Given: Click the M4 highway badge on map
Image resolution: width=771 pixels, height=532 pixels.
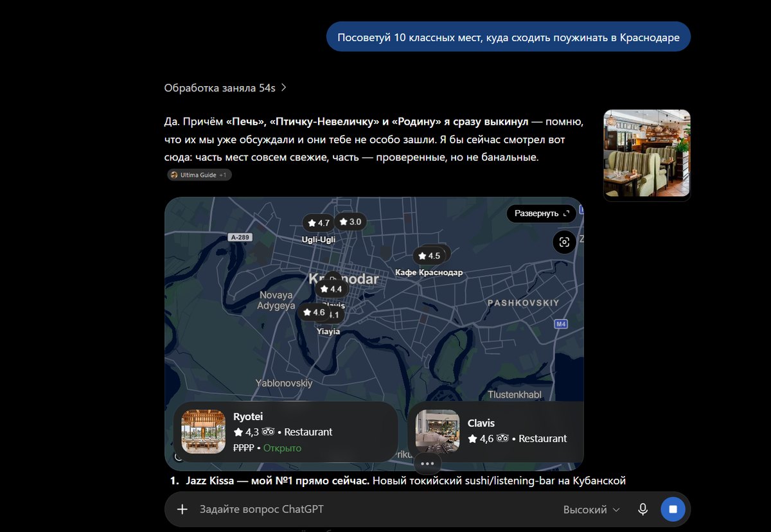Looking at the screenshot, I should coord(562,324).
